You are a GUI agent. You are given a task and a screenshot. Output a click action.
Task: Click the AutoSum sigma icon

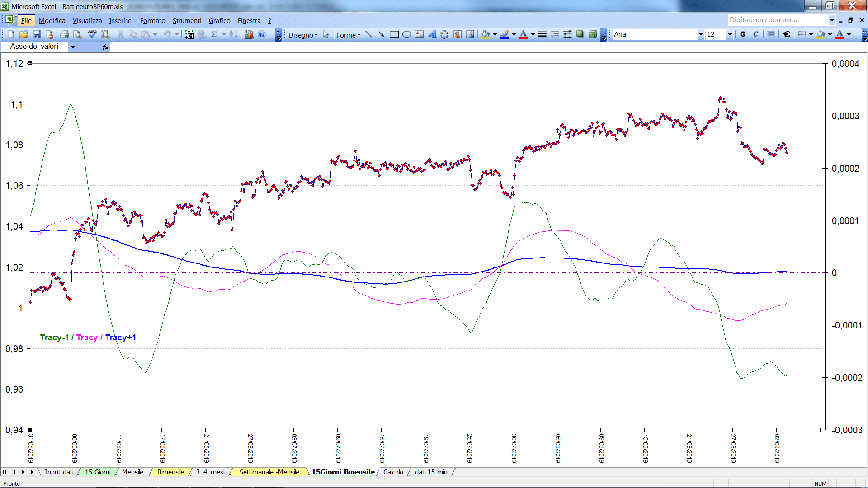pos(214,34)
